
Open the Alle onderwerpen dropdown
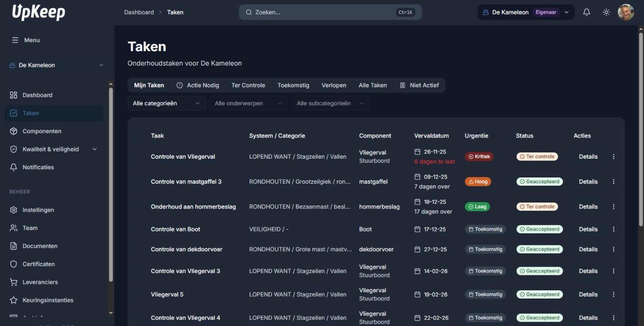coord(248,103)
